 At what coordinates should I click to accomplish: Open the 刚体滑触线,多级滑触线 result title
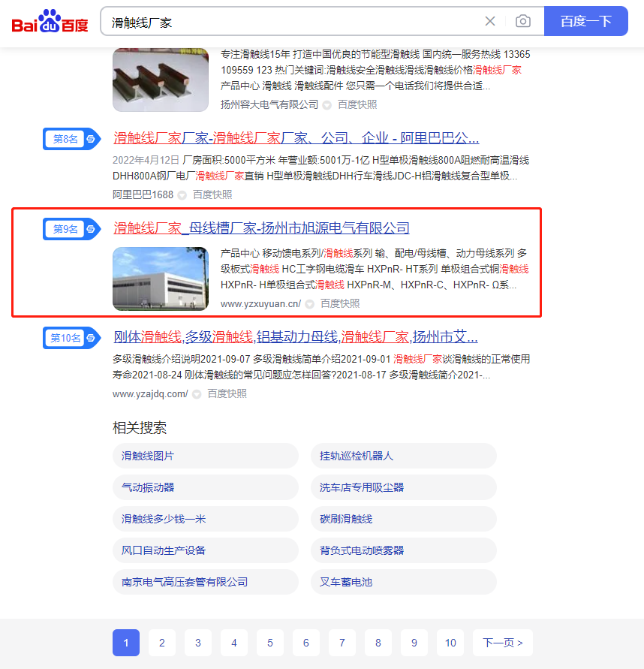(296, 337)
